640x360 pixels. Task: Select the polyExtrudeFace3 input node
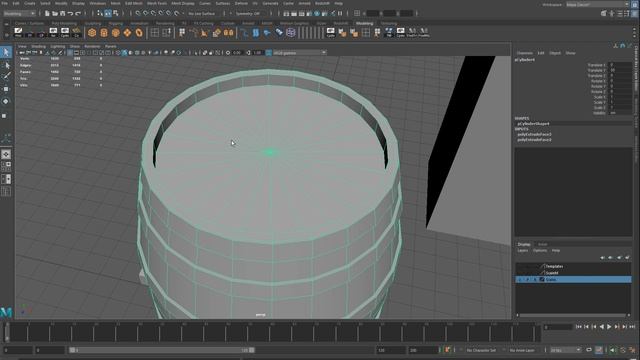tap(534, 134)
